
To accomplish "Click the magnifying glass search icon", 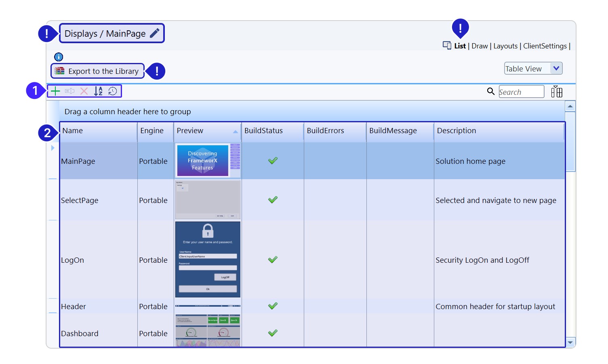I will point(491,92).
